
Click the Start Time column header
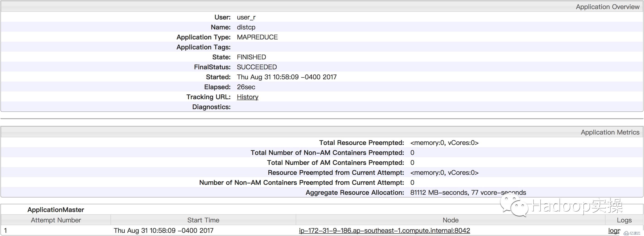tap(203, 220)
